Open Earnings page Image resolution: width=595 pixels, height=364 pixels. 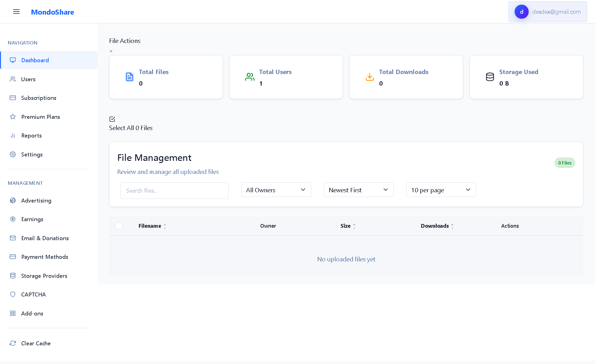(x=49, y=219)
